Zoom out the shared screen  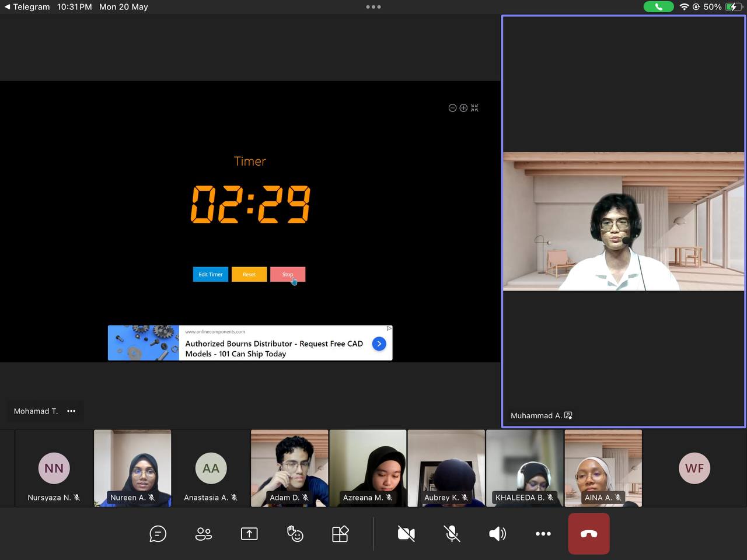coord(452,108)
